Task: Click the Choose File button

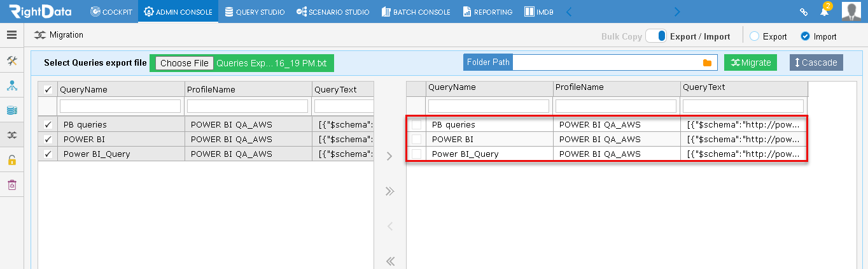Action: tap(185, 63)
